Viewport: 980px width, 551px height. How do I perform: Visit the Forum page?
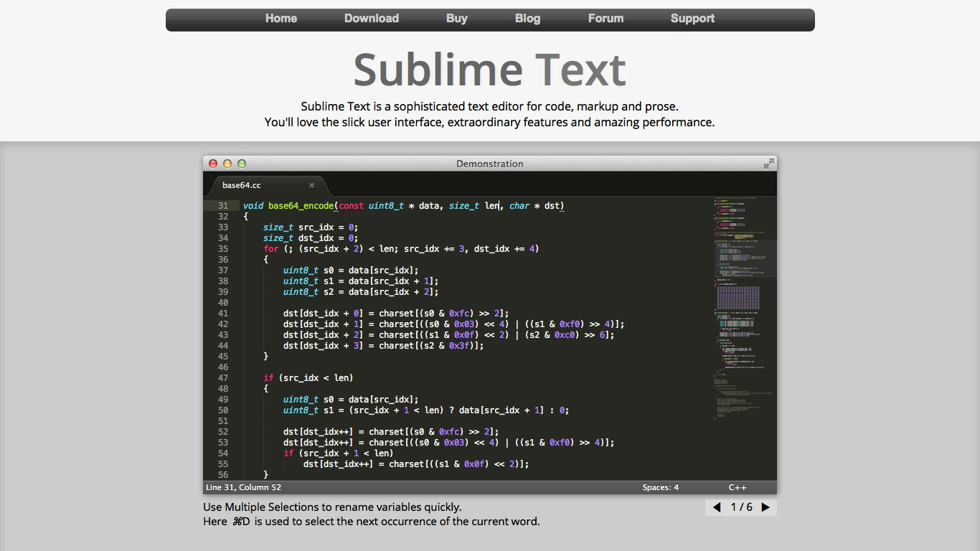(x=606, y=18)
